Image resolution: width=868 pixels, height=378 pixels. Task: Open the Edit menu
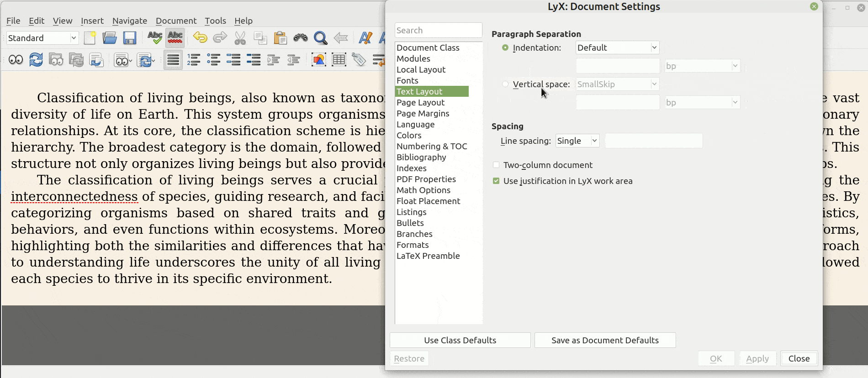(37, 21)
